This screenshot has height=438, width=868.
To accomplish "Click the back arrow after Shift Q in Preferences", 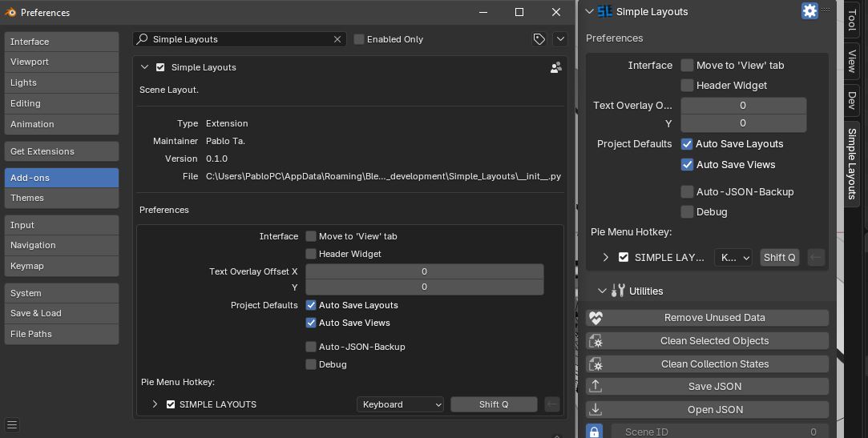I will click(x=552, y=404).
